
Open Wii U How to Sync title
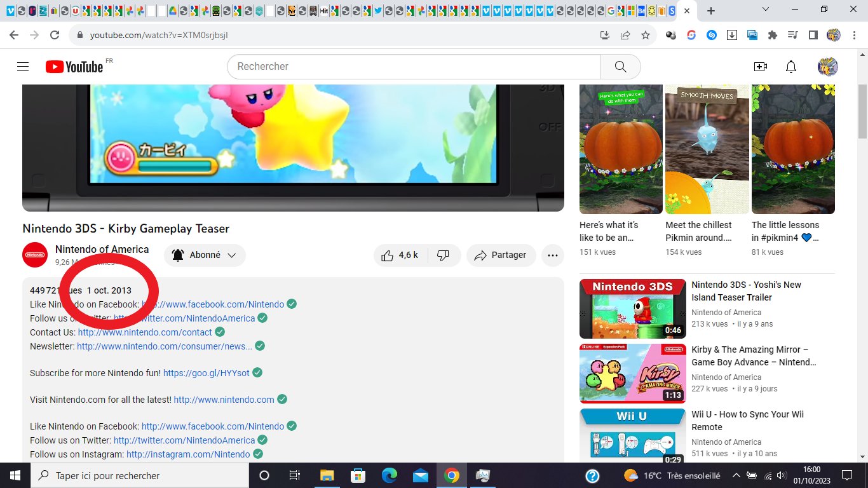pos(747,421)
